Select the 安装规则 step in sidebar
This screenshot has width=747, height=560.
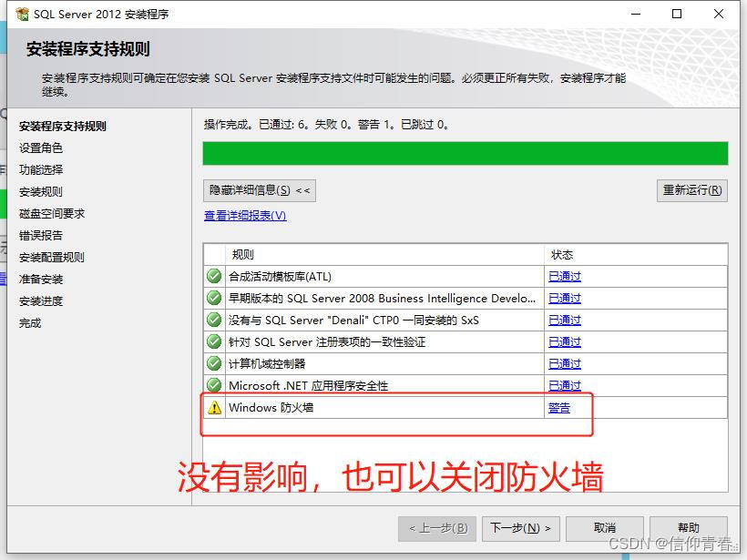[x=40, y=192]
